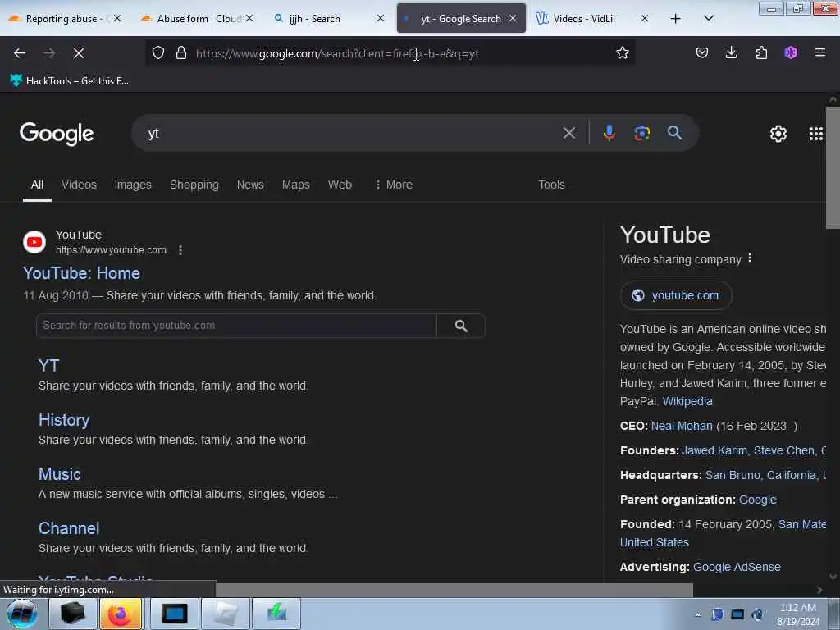Open a new browser tab
This screenshot has height=630, width=840.
pos(676,19)
